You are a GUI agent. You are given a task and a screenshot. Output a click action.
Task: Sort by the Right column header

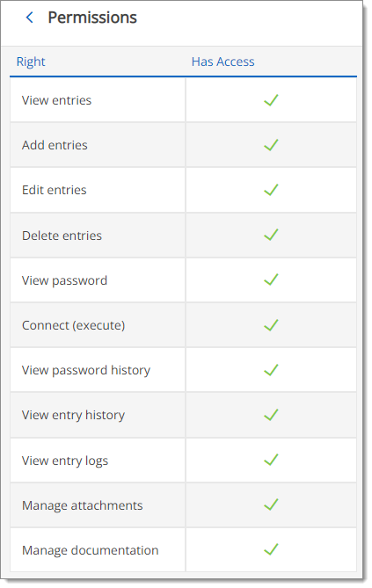[x=31, y=62]
